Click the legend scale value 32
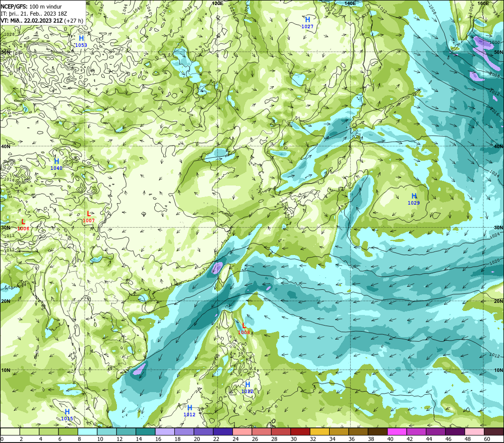Viewport: 504px width, 443px height. tap(313, 439)
